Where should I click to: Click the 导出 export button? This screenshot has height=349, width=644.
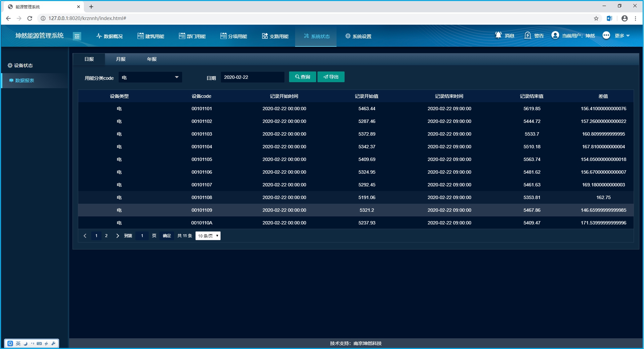point(331,77)
